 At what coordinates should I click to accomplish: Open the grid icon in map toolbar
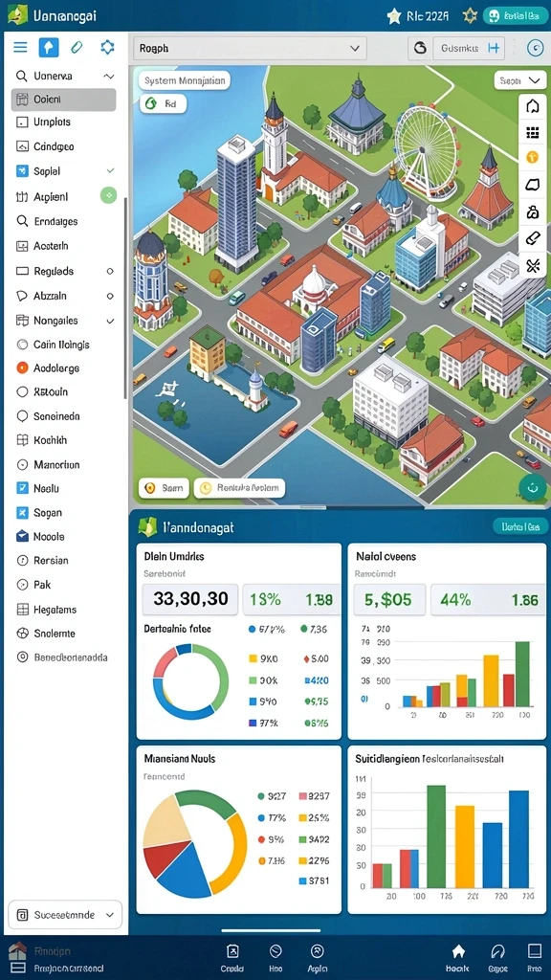(532, 132)
